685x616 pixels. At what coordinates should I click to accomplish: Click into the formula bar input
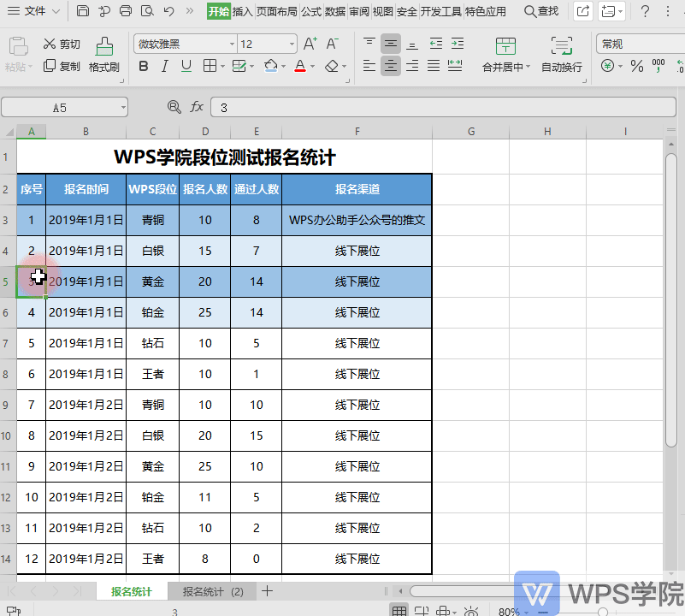pyautogui.click(x=444, y=108)
